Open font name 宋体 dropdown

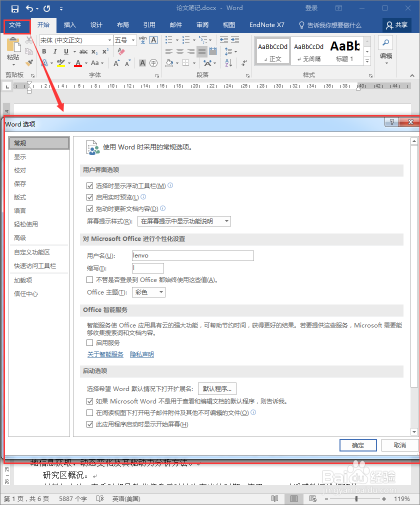(x=109, y=40)
